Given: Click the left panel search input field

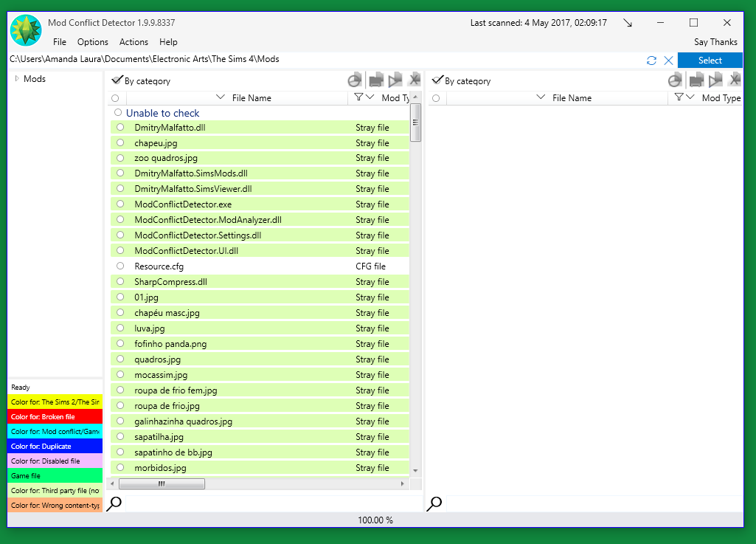Looking at the screenshot, I should coord(274,503).
